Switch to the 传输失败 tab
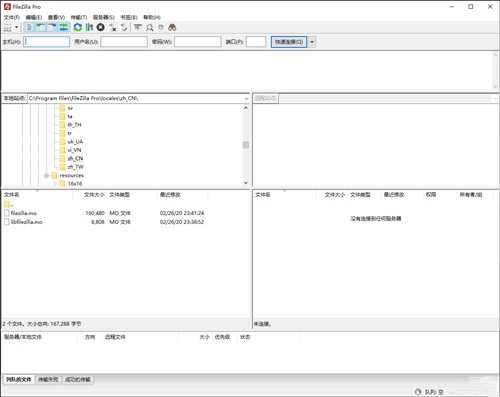 pos(48,379)
